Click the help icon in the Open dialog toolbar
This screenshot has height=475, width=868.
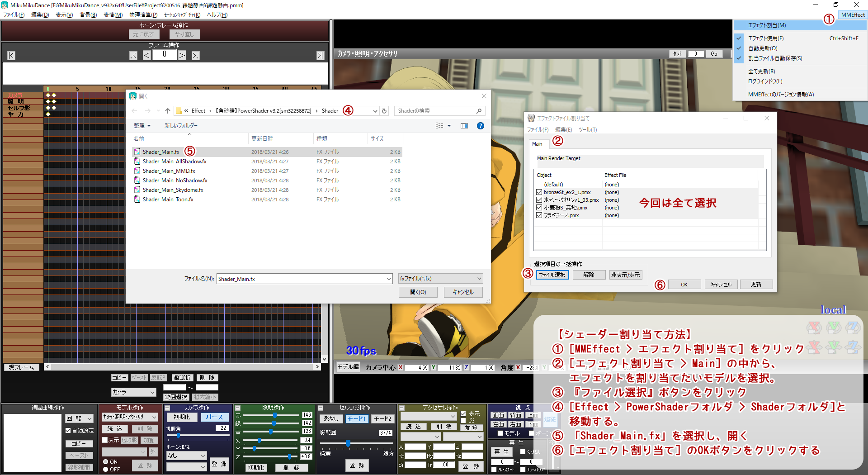480,125
